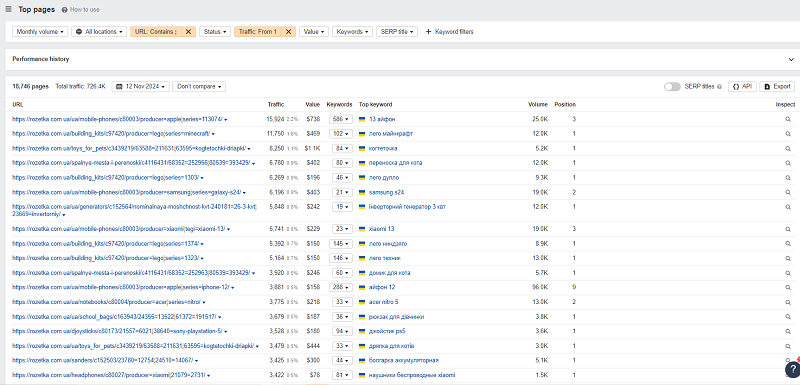Open the Keywords filter dropdown
800x385 pixels.
tap(353, 32)
